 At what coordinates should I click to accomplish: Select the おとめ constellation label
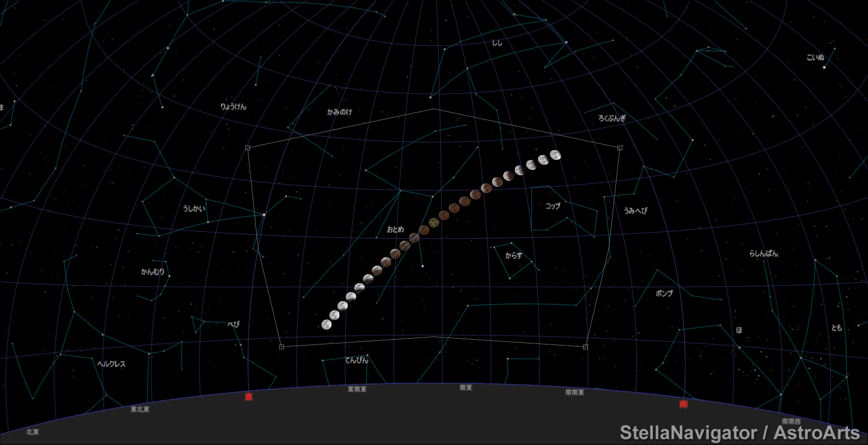tap(395, 230)
